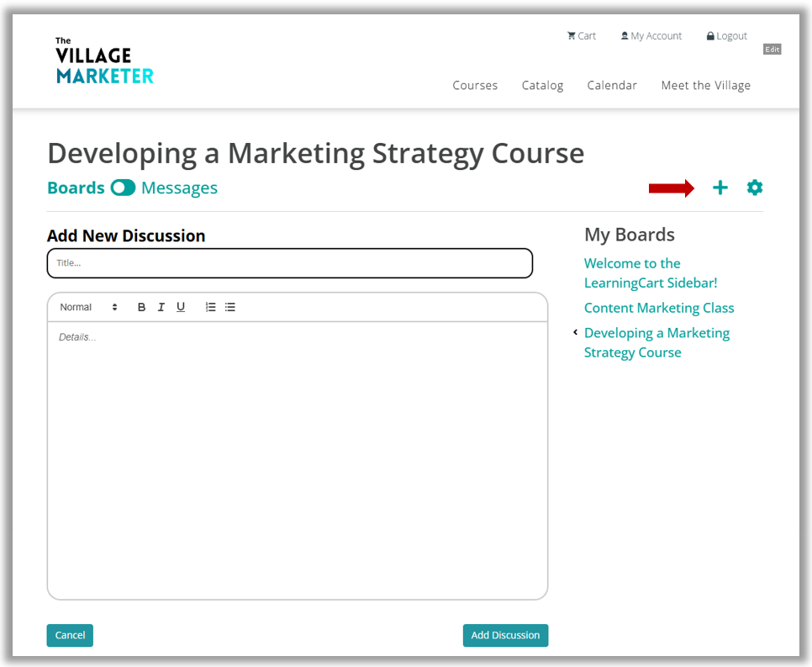Open the Normal text style dropdown
Screen dimensions: 812x667
click(88, 307)
